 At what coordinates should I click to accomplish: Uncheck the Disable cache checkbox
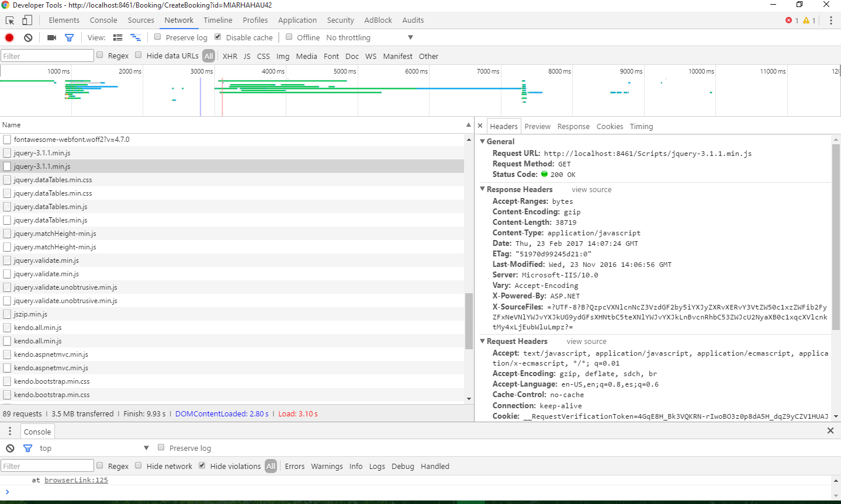tap(218, 37)
